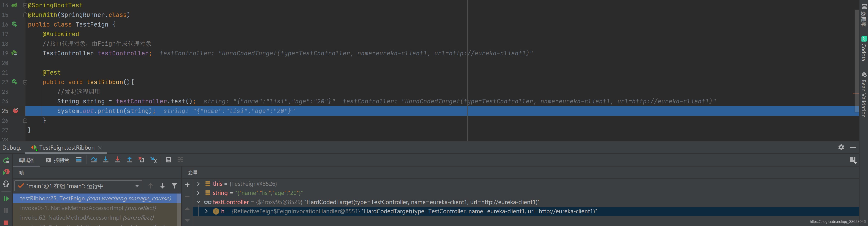This screenshot has width=868, height=226.
Task: Click the editor vertical scrollbar
Action: point(857,61)
